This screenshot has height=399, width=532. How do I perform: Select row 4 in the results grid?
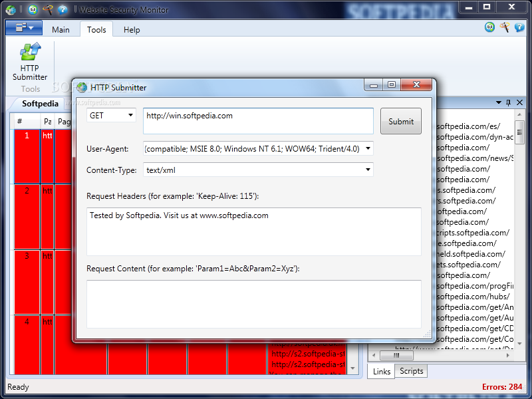click(27, 345)
